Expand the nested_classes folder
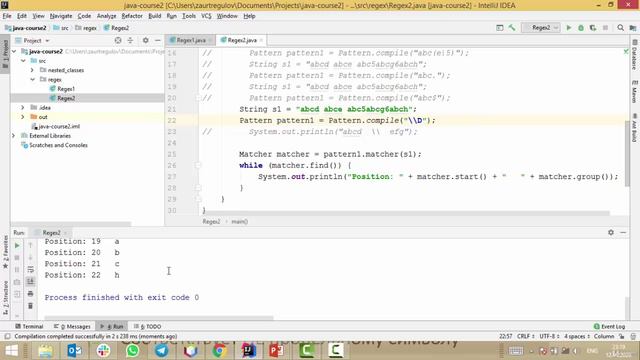The image size is (640, 360). [x=32, y=70]
